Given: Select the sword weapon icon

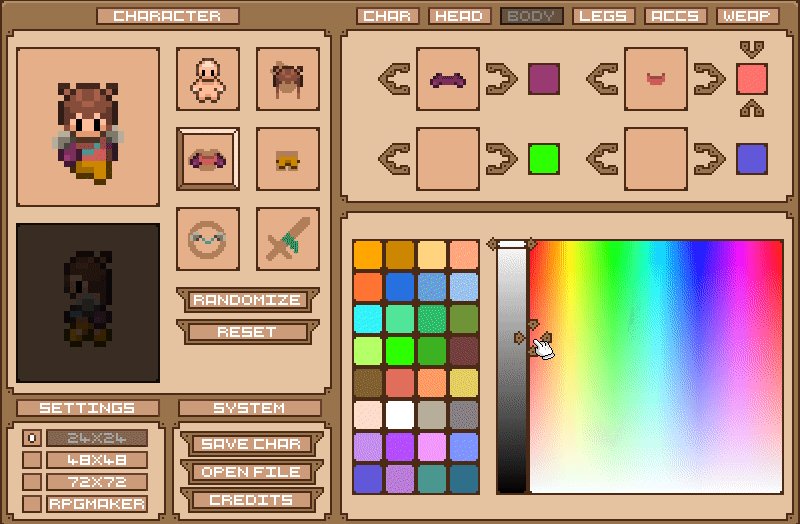Looking at the screenshot, I should tap(288, 239).
